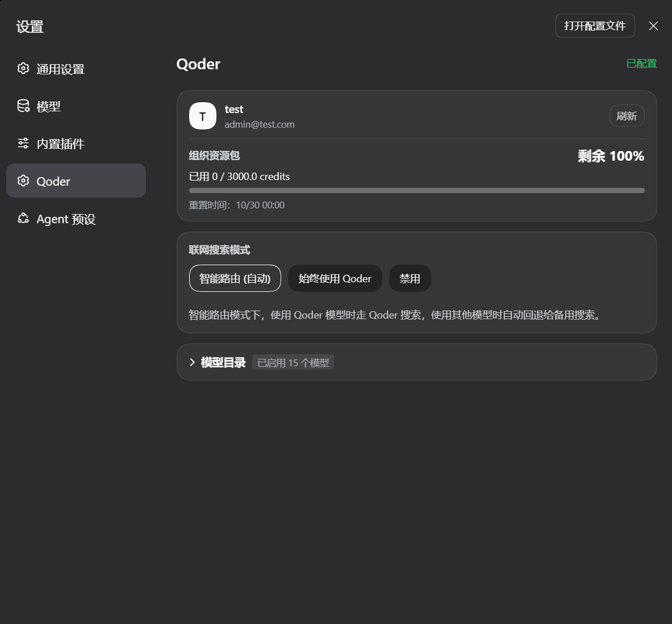Click the sliders icon beside 内置插件

(x=23, y=143)
